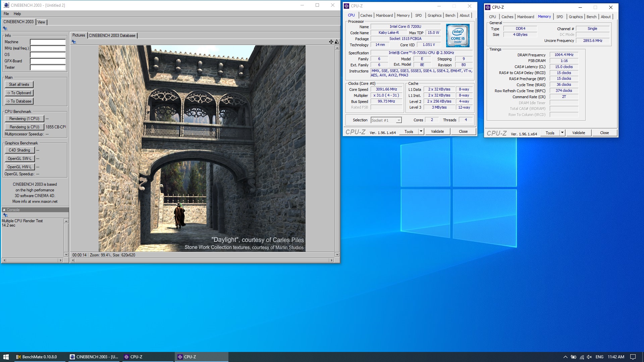The height and width of the screenshot is (362, 644).
Task: Click the pin icon in Pictures panel
Action: click(x=74, y=42)
